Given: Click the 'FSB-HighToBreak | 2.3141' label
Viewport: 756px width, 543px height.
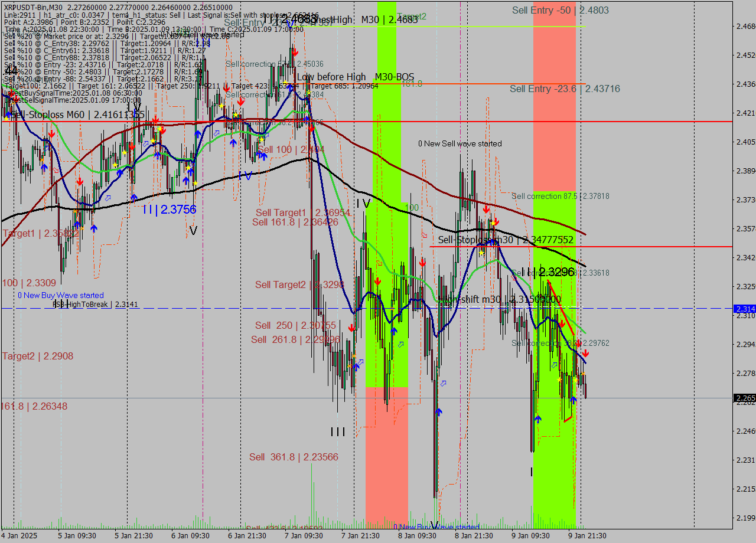Looking at the screenshot, I should click(95, 304).
